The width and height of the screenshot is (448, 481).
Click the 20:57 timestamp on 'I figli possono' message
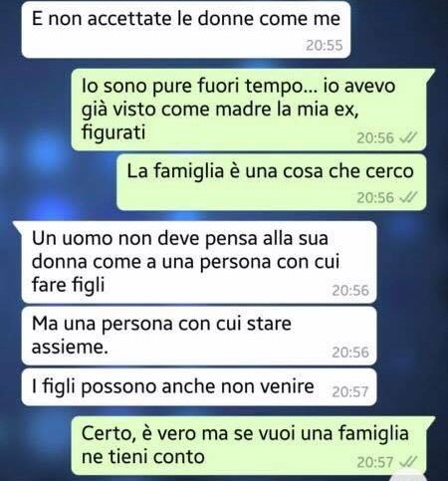[x=350, y=392]
